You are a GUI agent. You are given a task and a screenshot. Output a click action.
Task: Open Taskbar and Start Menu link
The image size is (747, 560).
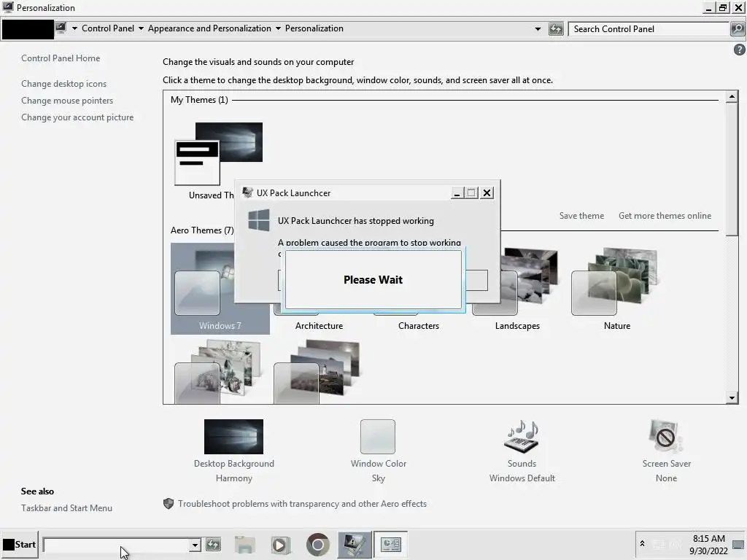(x=66, y=508)
